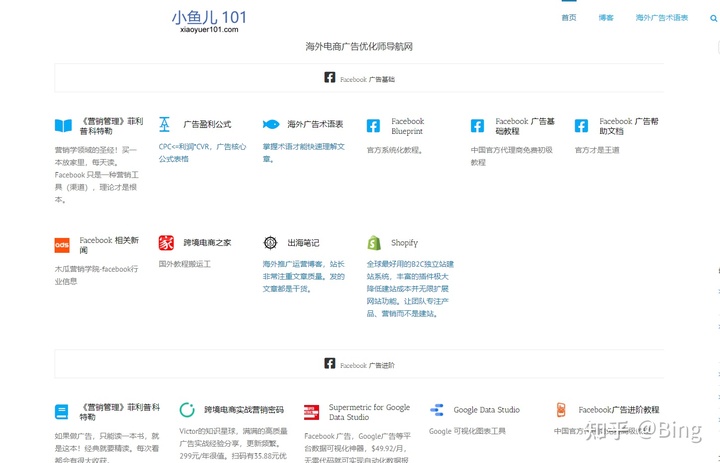This screenshot has height=463, width=720.
Task: Click the orange ads icon for Facebook 相关新闻
Action: point(62,245)
